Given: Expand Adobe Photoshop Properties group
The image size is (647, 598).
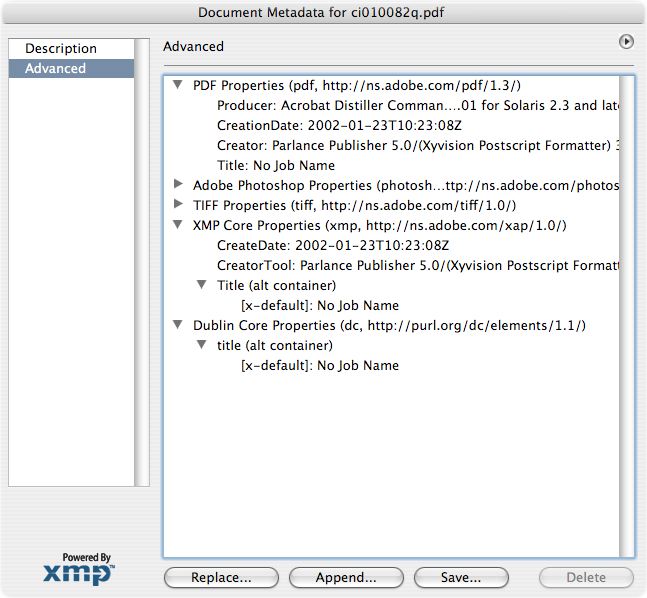Looking at the screenshot, I should 178,184.
